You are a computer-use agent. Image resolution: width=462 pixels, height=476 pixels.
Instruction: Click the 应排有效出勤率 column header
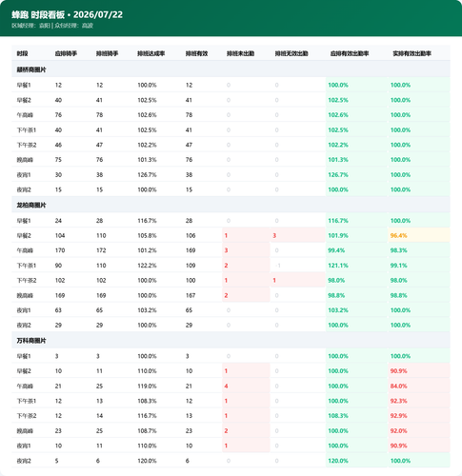click(x=350, y=53)
